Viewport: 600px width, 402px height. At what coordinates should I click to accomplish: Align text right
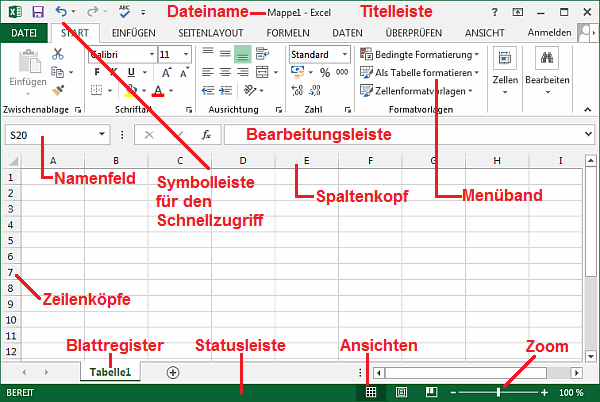[243, 72]
